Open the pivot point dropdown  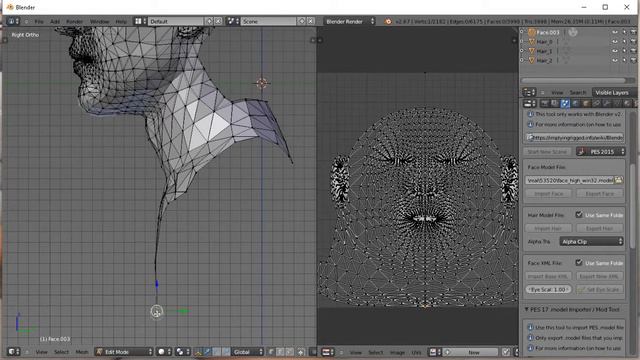click(x=182, y=352)
